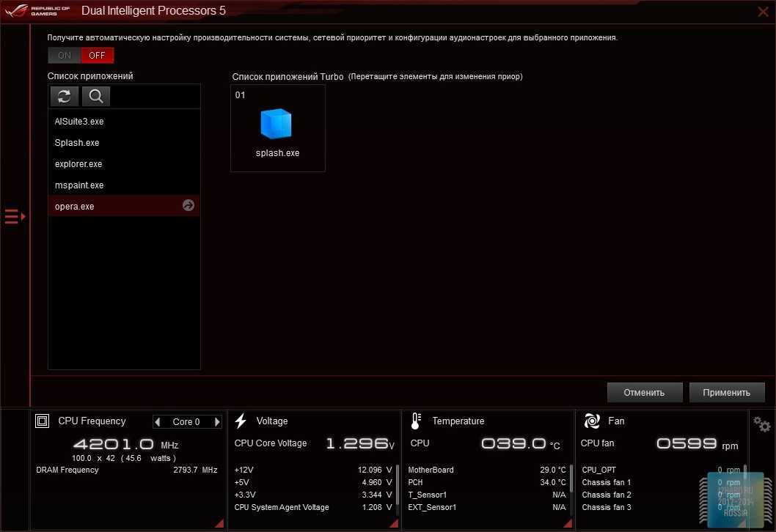This screenshot has height=532, width=776.
Task: Click the arrow icon next to opera.exe
Action: click(x=188, y=206)
